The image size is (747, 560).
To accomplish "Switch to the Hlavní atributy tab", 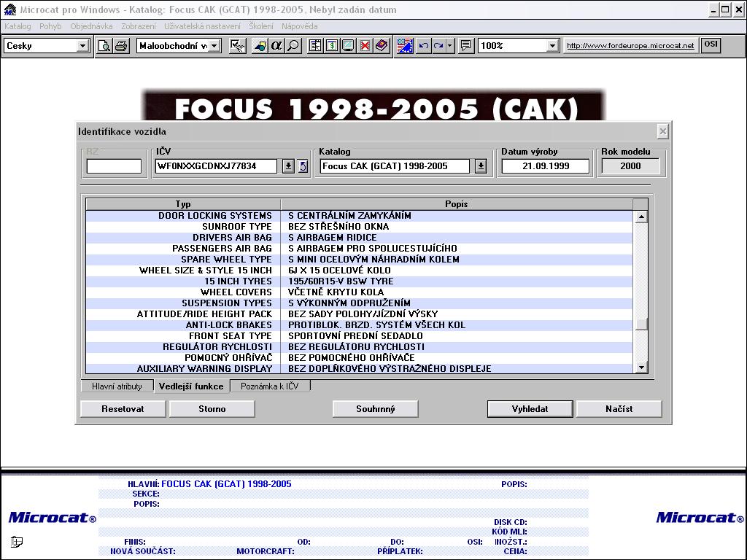I will (x=117, y=386).
